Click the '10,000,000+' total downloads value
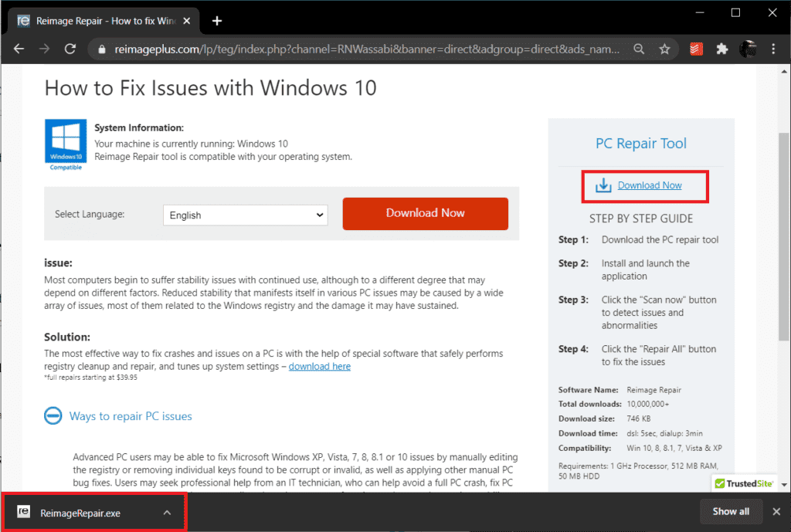 tap(648, 404)
